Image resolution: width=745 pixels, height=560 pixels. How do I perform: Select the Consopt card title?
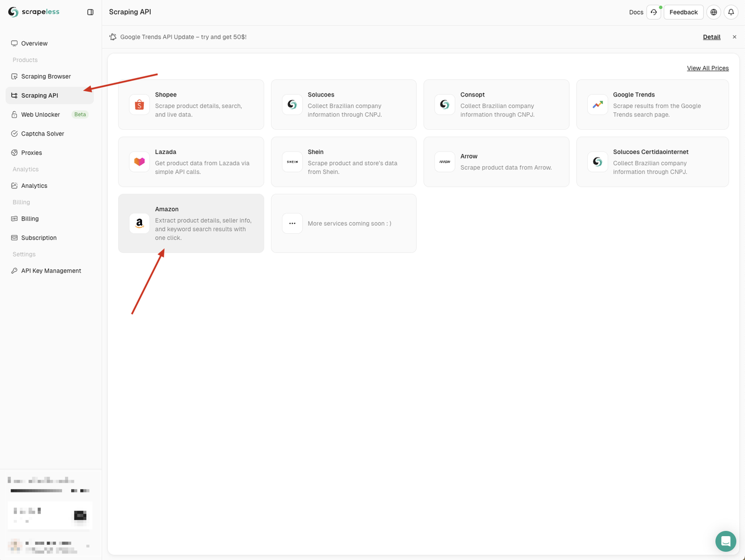(x=473, y=95)
